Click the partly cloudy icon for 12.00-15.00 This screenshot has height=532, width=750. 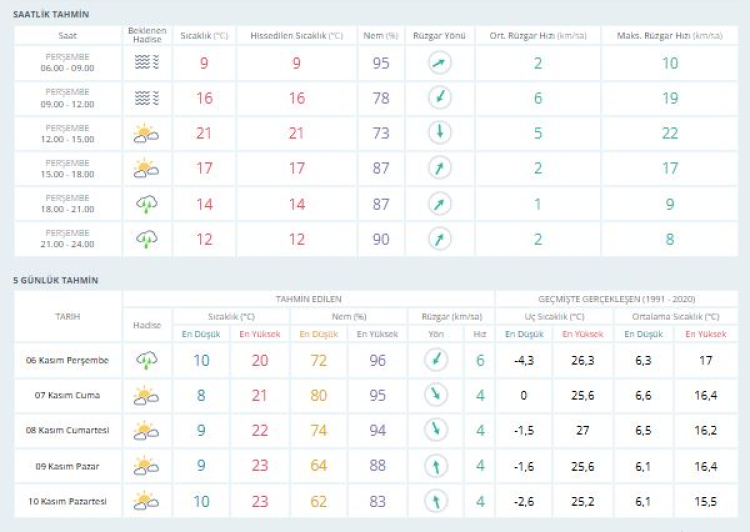coord(146,133)
